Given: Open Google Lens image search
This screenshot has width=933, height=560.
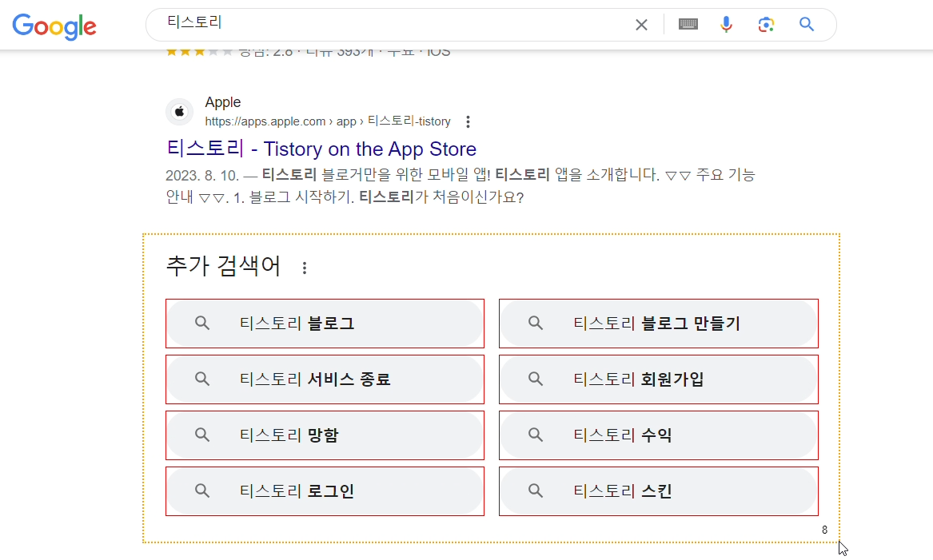Looking at the screenshot, I should pyautogui.click(x=766, y=25).
